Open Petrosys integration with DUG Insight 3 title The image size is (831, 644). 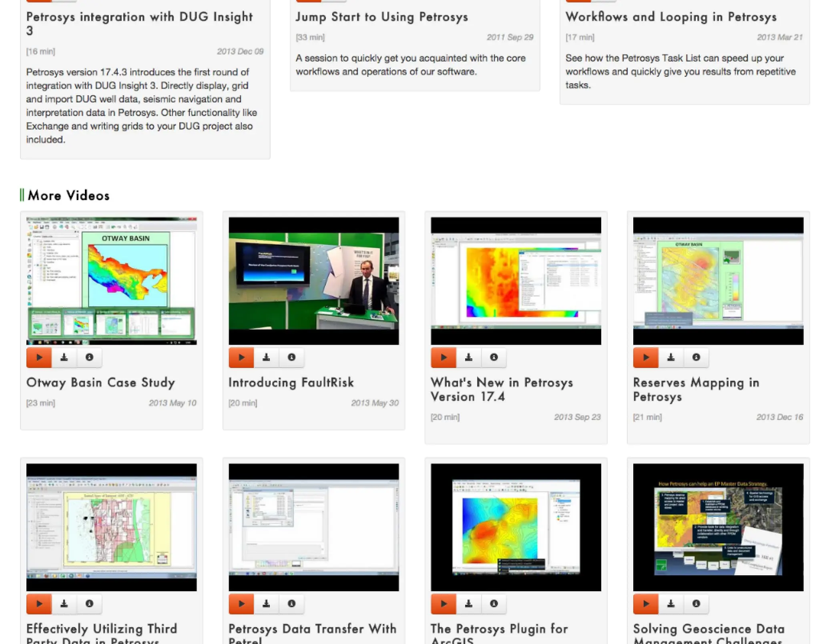139,24
